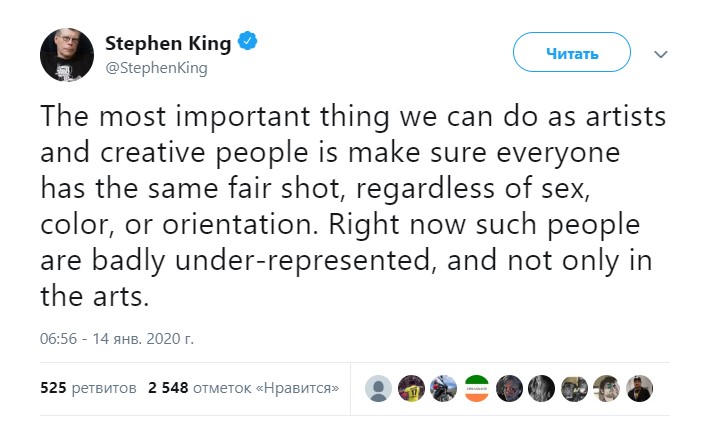Click the last liker avatar in the row

pos(639,388)
